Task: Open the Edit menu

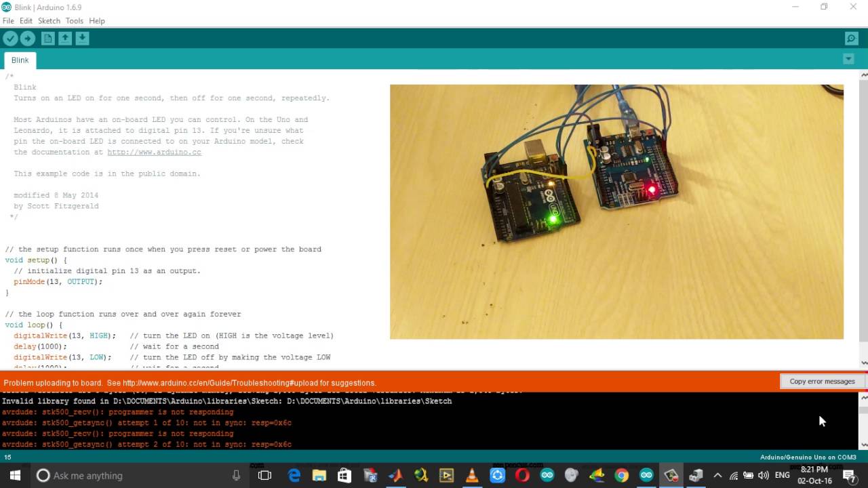Action: (26, 21)
